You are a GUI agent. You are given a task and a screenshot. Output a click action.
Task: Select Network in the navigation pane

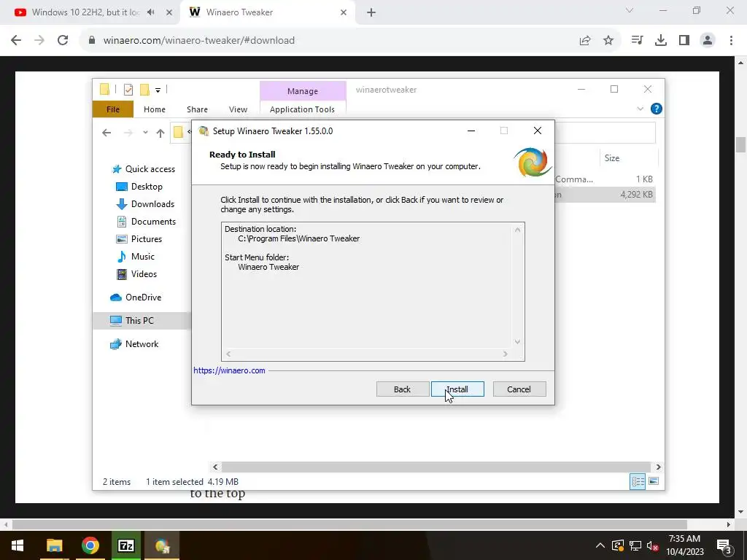[x=134, y=344]
